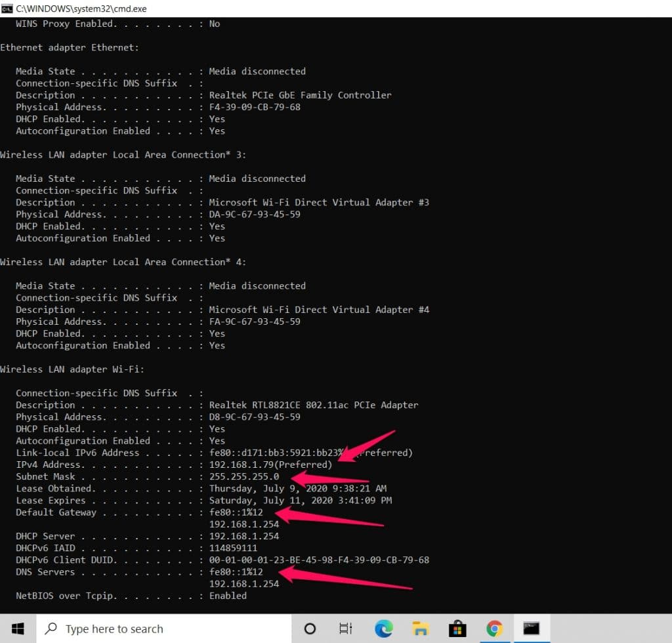Screen dimensions: 672x643
Task: Open File Explorer from the taskbar
Action: tap(420, 629)
